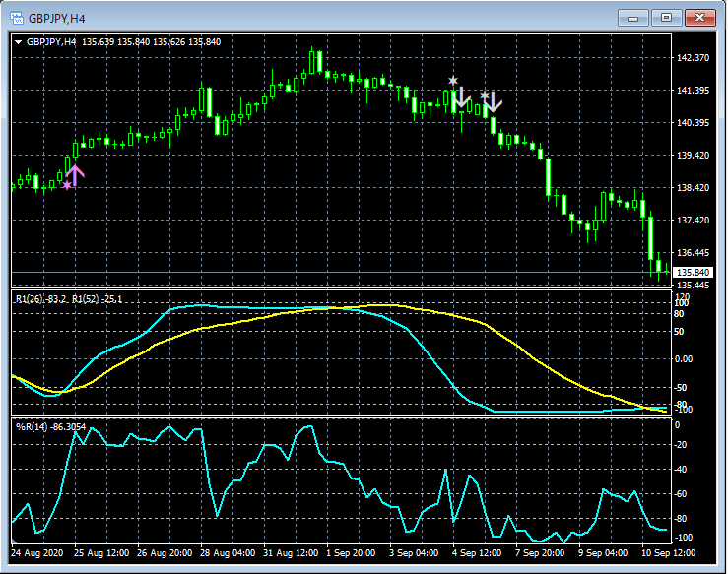Click the 1 Sep 20:00 time axis label

point(351,553)
